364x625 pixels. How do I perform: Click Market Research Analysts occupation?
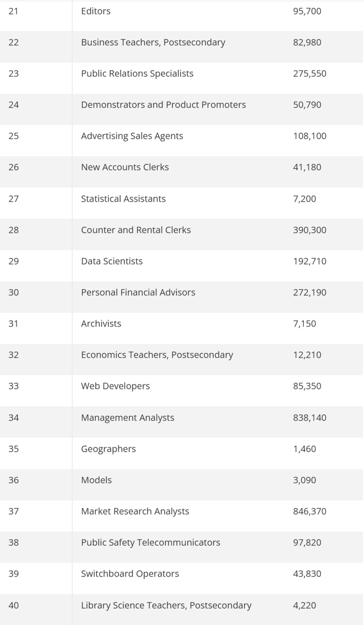pyautogui.click(x=135, y=511)
